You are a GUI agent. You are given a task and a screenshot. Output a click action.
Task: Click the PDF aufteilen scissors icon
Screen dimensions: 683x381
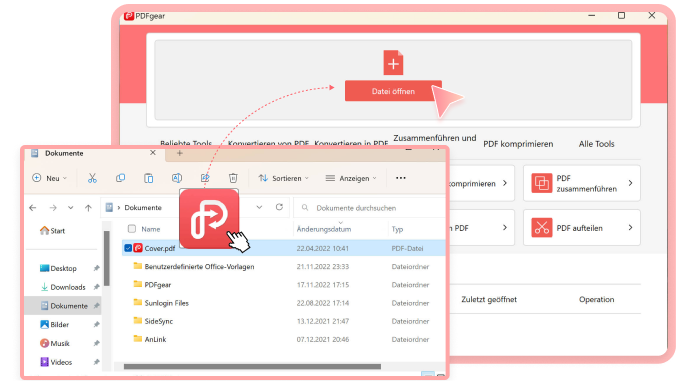tap(541, 227)
